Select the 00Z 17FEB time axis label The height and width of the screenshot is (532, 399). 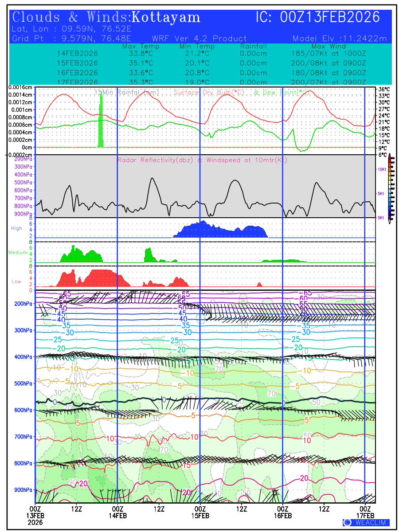coord(365,512)
